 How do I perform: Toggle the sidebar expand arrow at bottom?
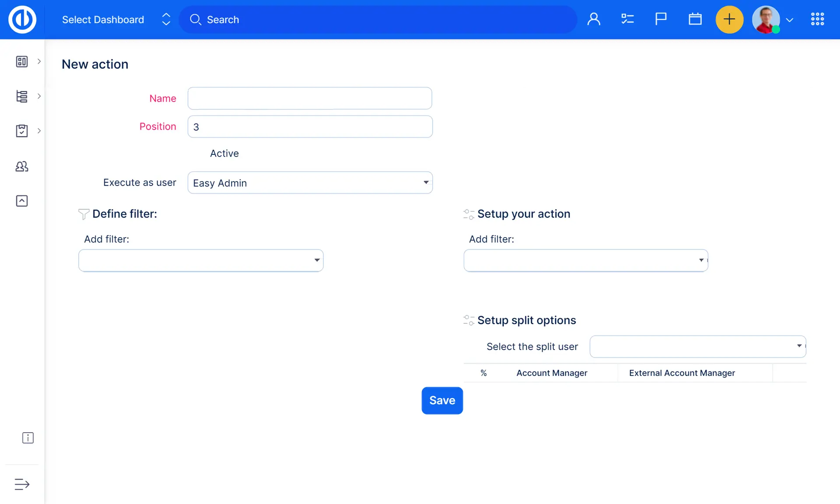pyautogui.click(x=22, y=484)
